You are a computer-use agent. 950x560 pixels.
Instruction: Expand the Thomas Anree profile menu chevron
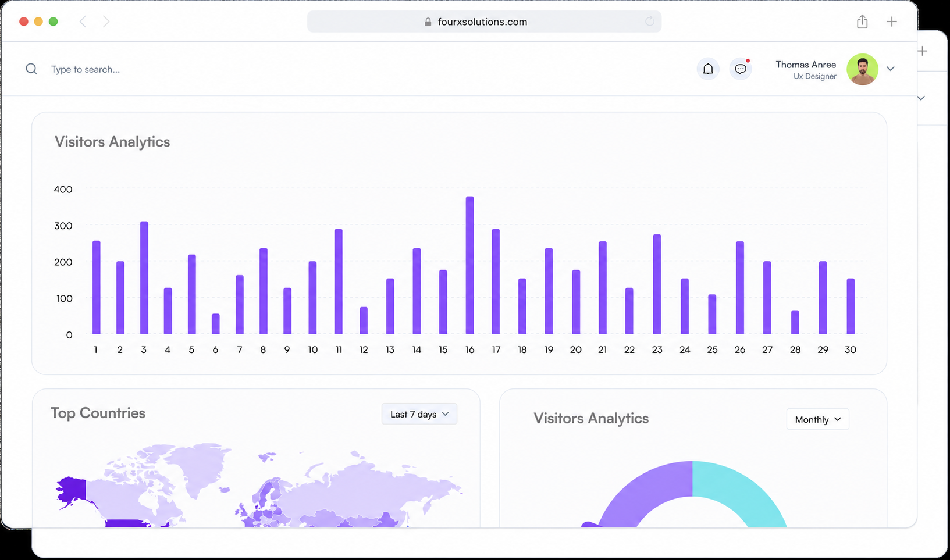[891, 69]
